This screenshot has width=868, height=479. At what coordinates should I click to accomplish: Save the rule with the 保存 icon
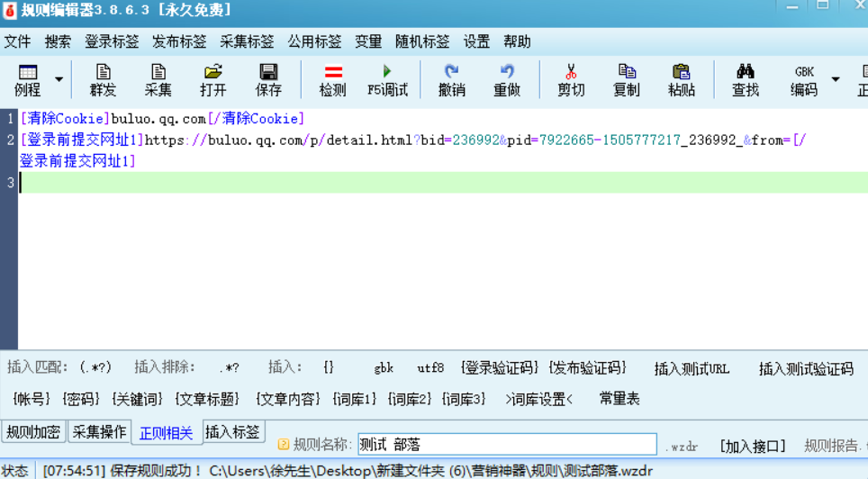coord(268,79)
